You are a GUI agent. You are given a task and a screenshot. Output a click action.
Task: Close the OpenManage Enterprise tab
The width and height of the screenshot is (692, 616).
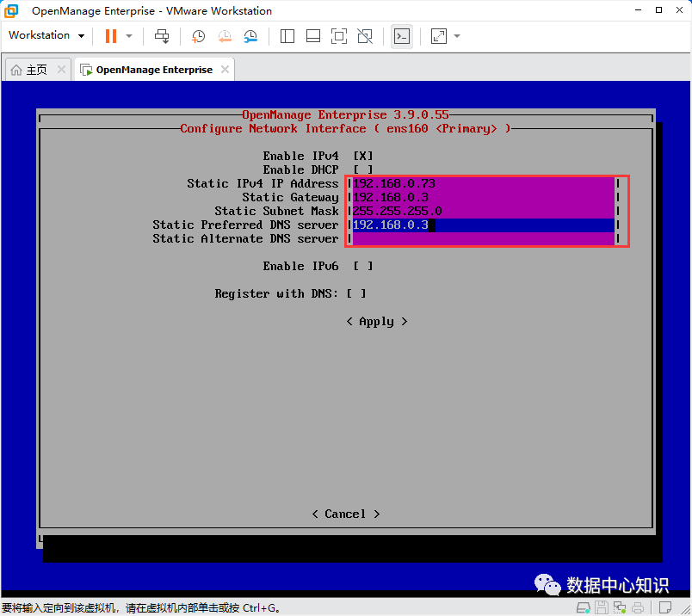pyautogui.click(x=225, y=70)
